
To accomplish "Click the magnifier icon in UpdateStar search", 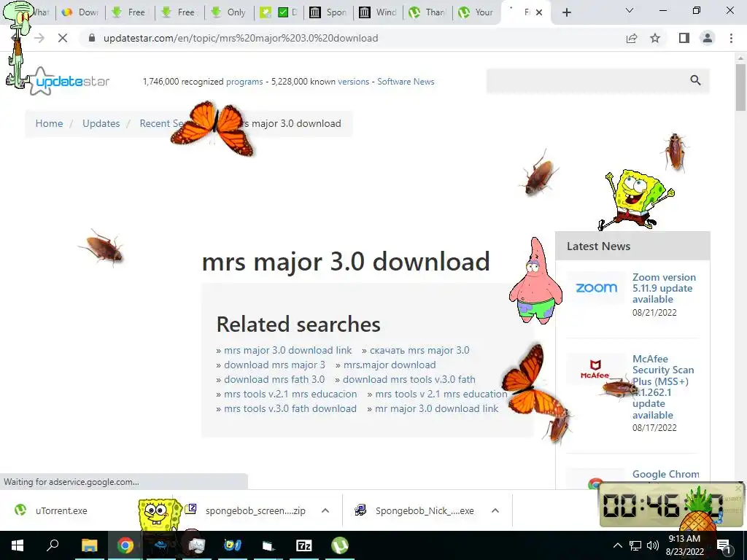I will click(695, 80).
